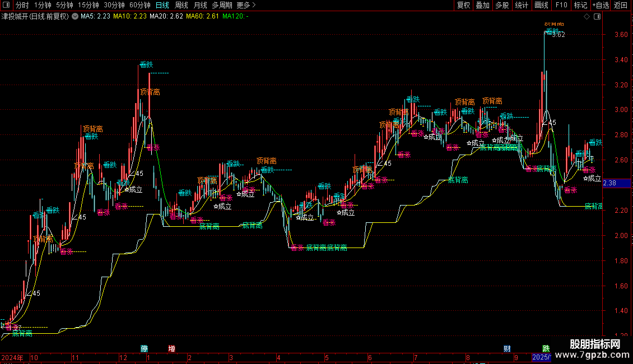Click the MA5: 2.23 indicator label

(x=95, y=17)
